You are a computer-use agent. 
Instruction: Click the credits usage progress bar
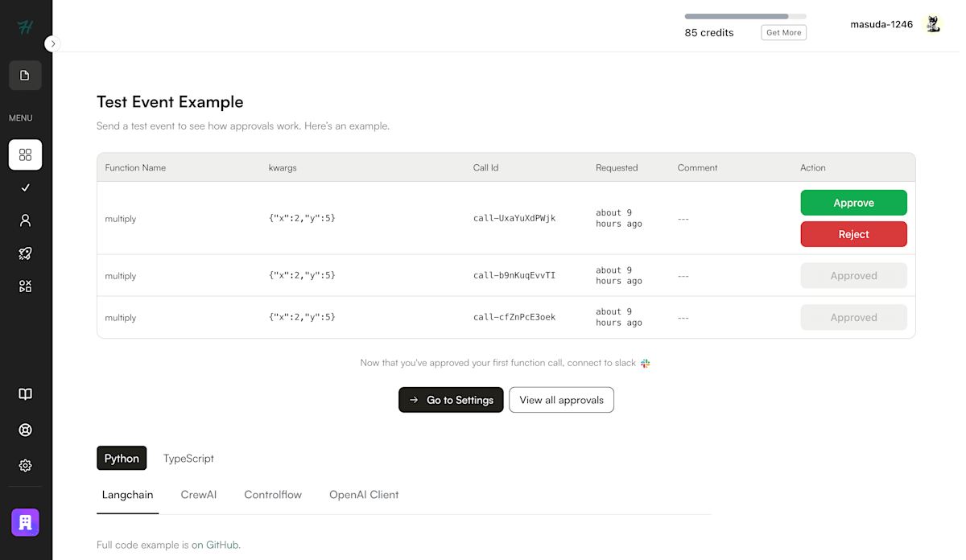pyautogui.click(x=745, y=16)
